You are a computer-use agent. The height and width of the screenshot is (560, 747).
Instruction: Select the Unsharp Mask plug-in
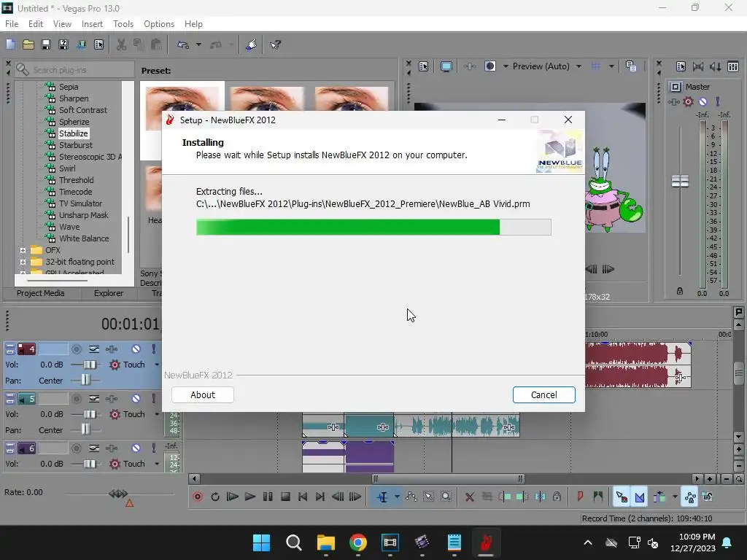(83, 215)
